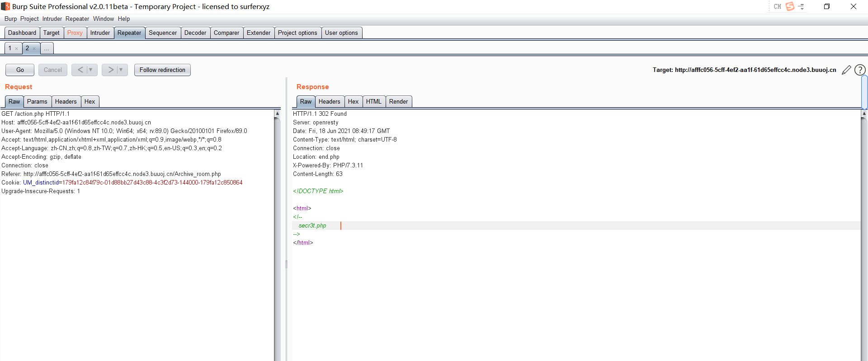Close Repeater tab 1 with its x
Image resolution: width=868 pixels, height=361 pixels.
coord(16,48)
